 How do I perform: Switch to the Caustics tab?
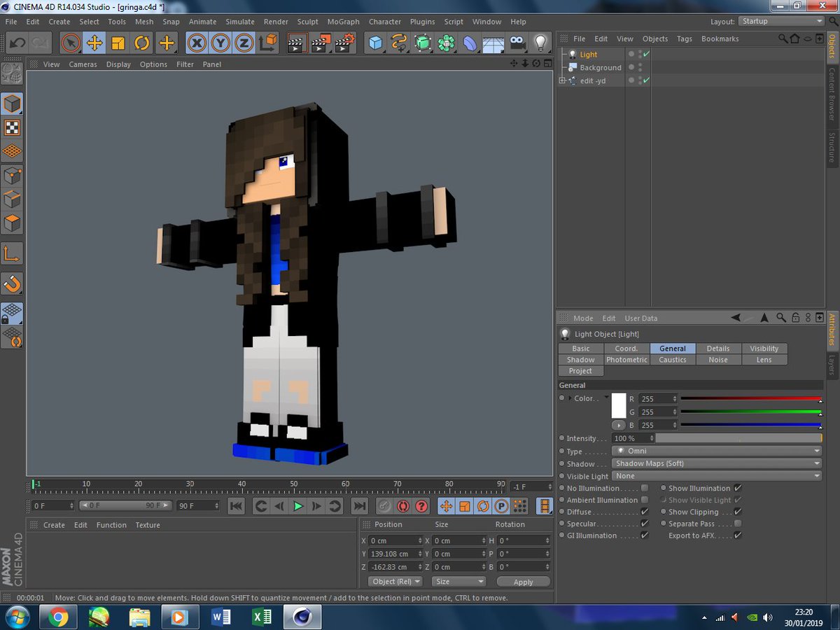(x=673, y=359)
